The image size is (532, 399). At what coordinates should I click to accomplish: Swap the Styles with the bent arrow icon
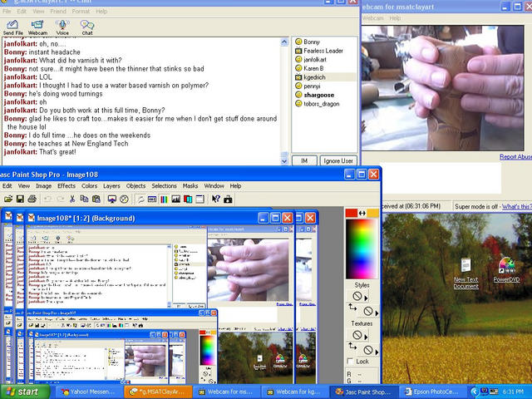click(352, 308)
